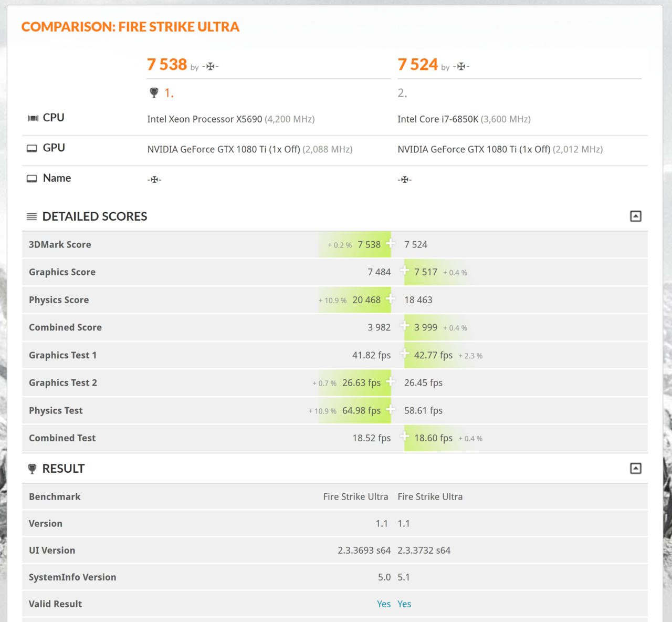Click the green Physics Score bar showing 20 468
The image size is (672, 622).
pos(366,300)
